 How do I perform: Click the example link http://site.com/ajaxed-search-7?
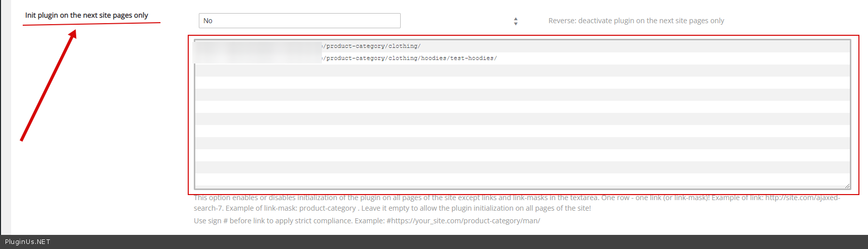click(802, 198)
